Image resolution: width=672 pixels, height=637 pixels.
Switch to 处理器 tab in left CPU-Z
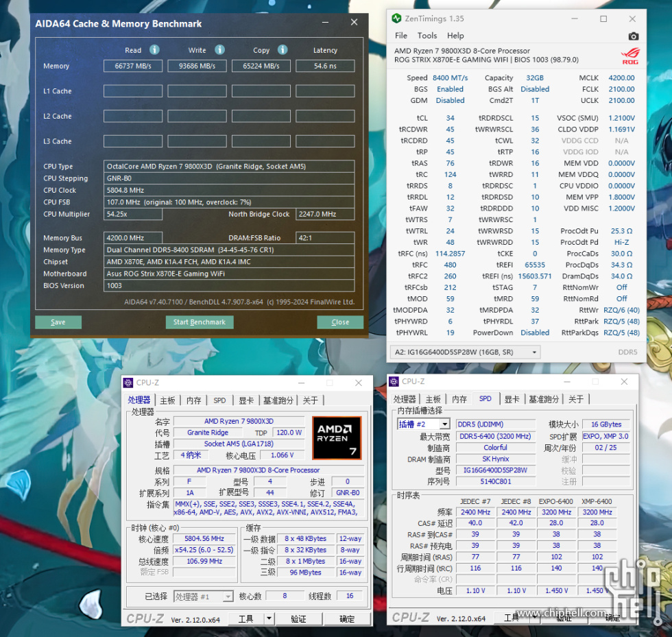tap(139, 400)
